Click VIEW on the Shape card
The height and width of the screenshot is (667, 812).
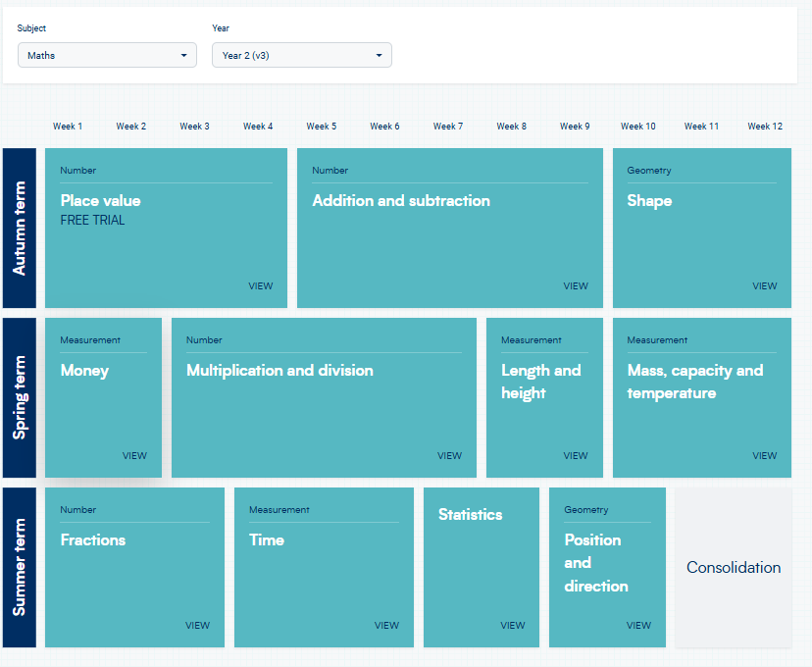(764, 285)
